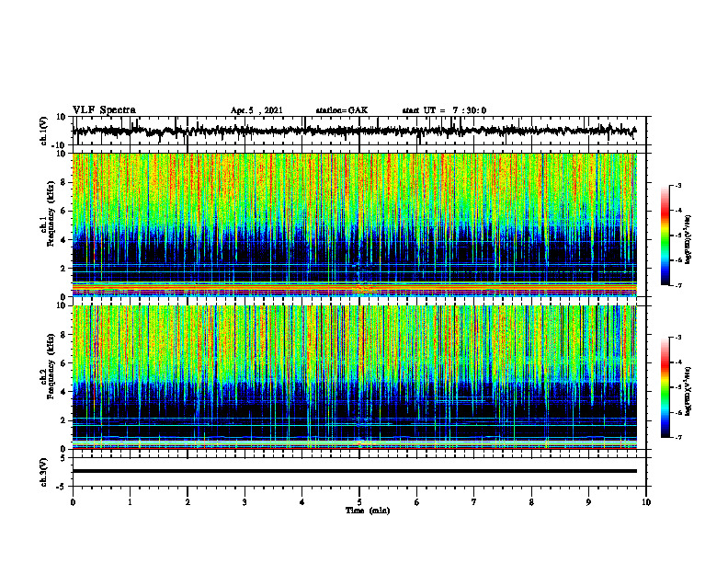This screenshot has width=728, height=563.
Task: Click the "ch.3(V)" axis label
Action: tap(44, 472)
